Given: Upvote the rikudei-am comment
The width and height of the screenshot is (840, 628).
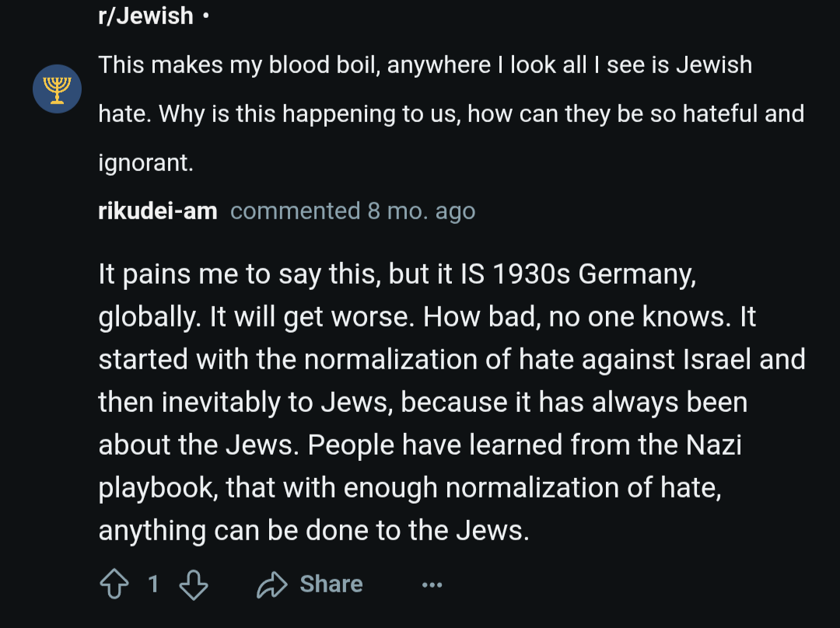Looking at the screenshot, I should coord(114,584).
